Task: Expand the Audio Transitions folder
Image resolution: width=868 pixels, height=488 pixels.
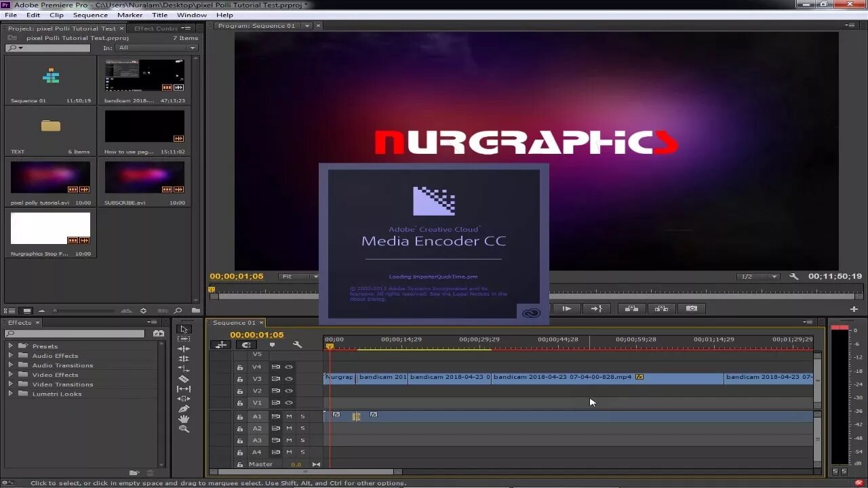Action: [10, 365]
